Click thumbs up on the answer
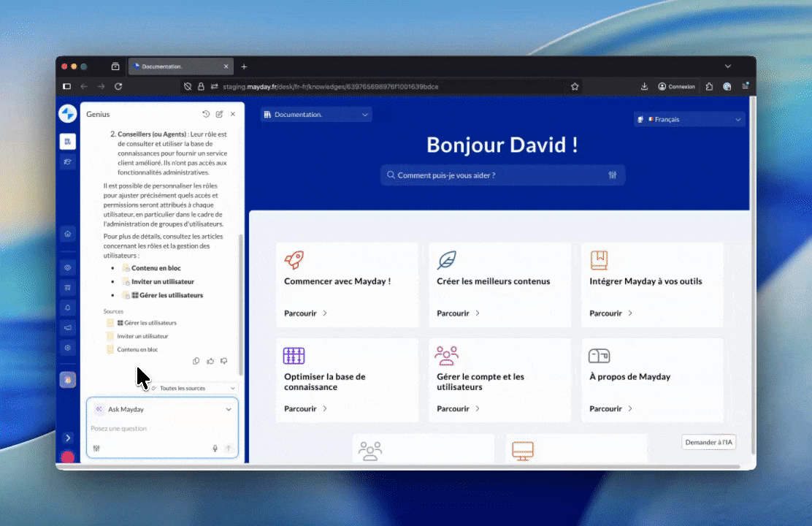The image size is (812, 526). click(x=210, y=361)
